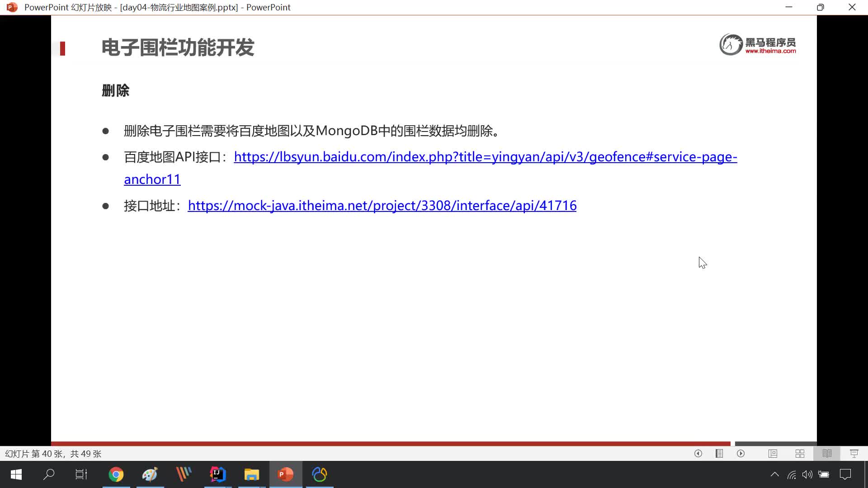Show hidden system tray icons
The image size is (868, 488).
pos(774,474)
